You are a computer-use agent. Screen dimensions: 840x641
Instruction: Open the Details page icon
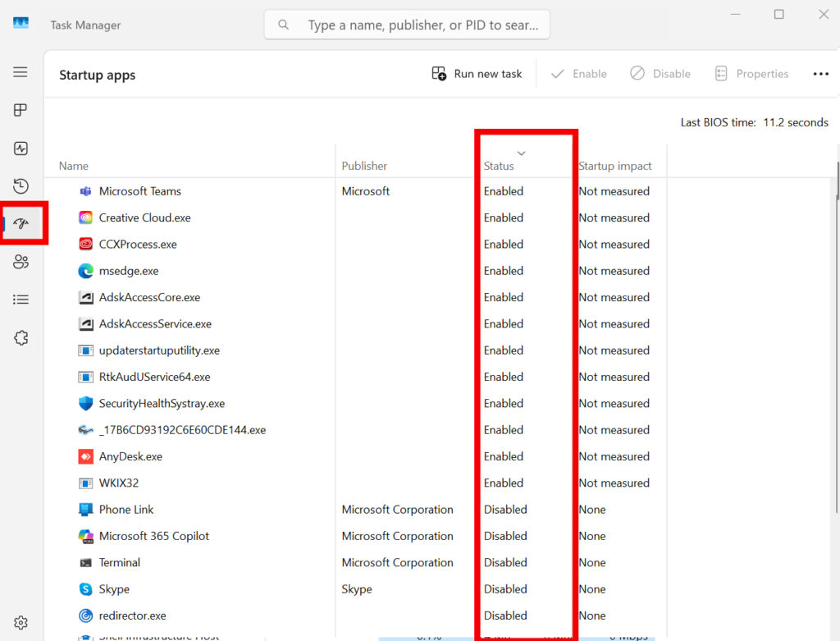[21, 300]
